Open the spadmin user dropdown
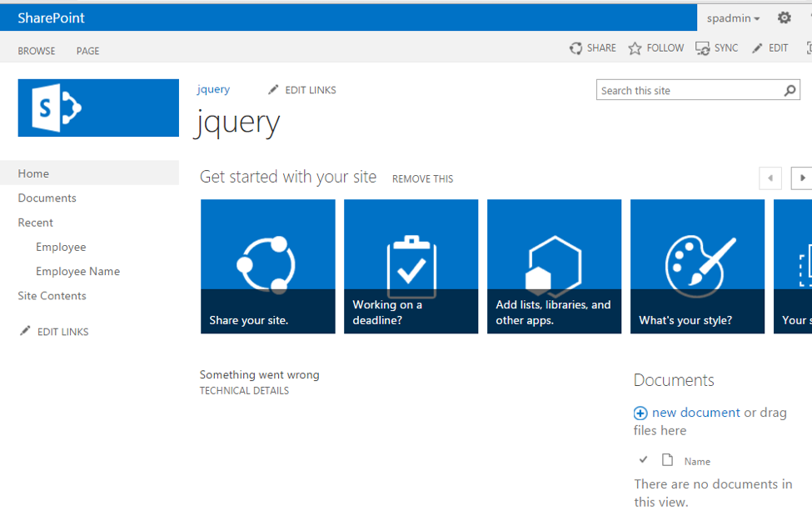The image size is (812, 526). click(734, 18)
